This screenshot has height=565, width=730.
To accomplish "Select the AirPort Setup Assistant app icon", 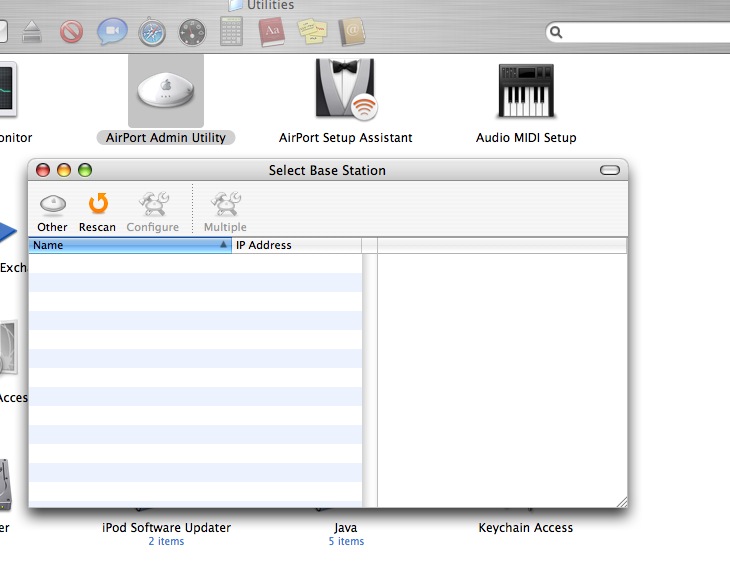I will (345, 88).
